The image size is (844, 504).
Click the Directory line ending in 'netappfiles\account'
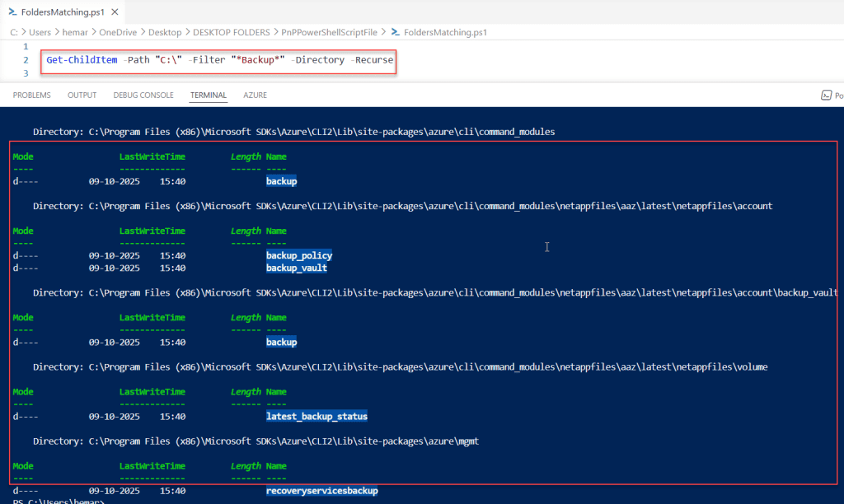402,206
